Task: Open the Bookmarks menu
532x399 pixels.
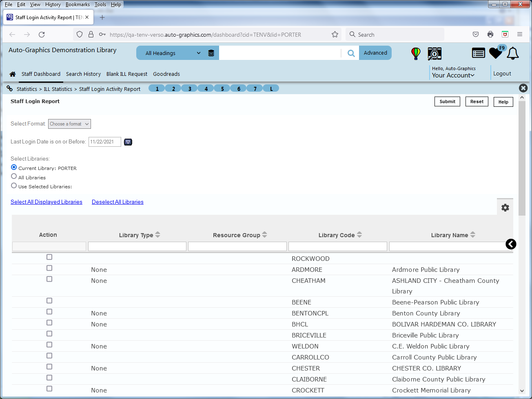Action: coord(78,4)
